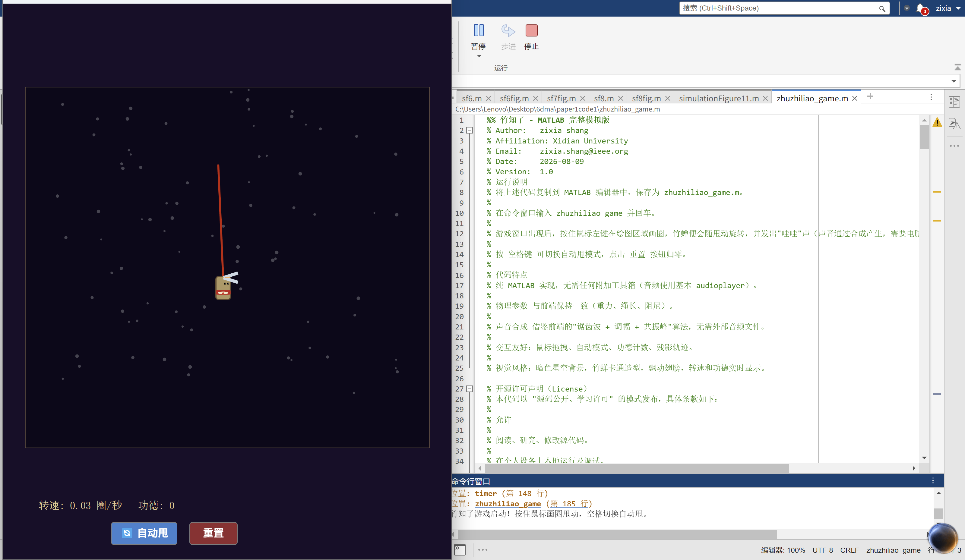Screen dimensions: 965x560
Task: Pause the running MATLAB script
Action: point(478,36)
